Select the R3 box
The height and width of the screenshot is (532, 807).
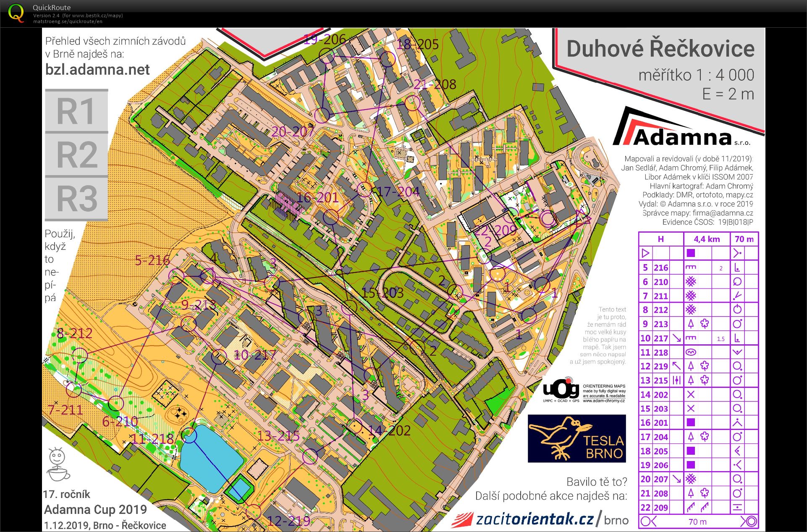(76, 199)
